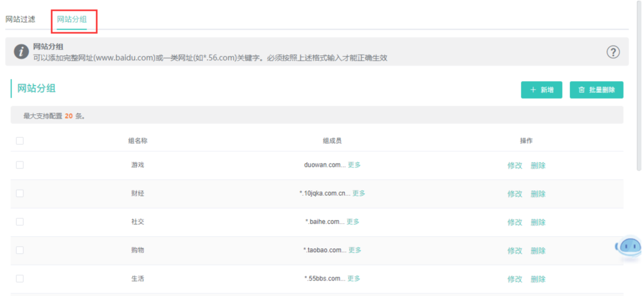
Task: Open 修改 for the 生活 group
Action: 515,279
